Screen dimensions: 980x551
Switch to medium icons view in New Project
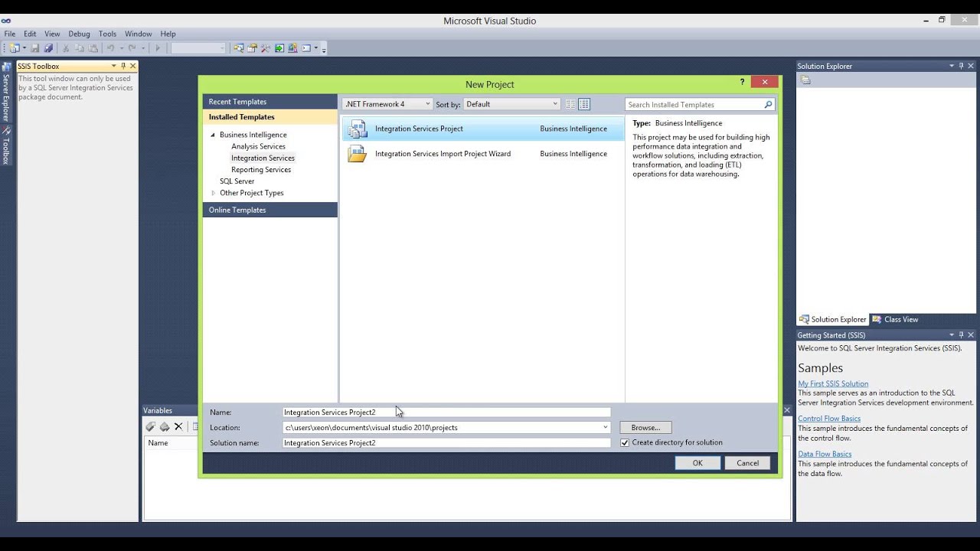pos(584,104)
